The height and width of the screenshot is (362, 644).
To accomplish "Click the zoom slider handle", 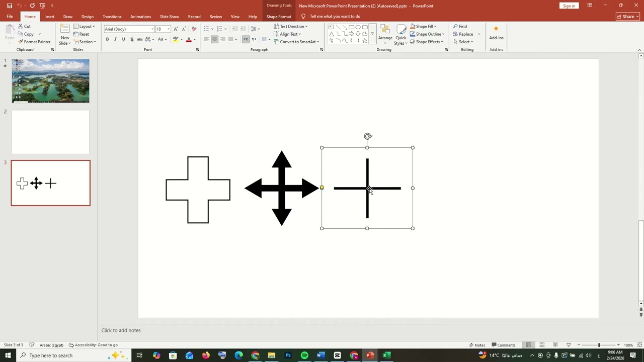I will click(x=599, y=345).
